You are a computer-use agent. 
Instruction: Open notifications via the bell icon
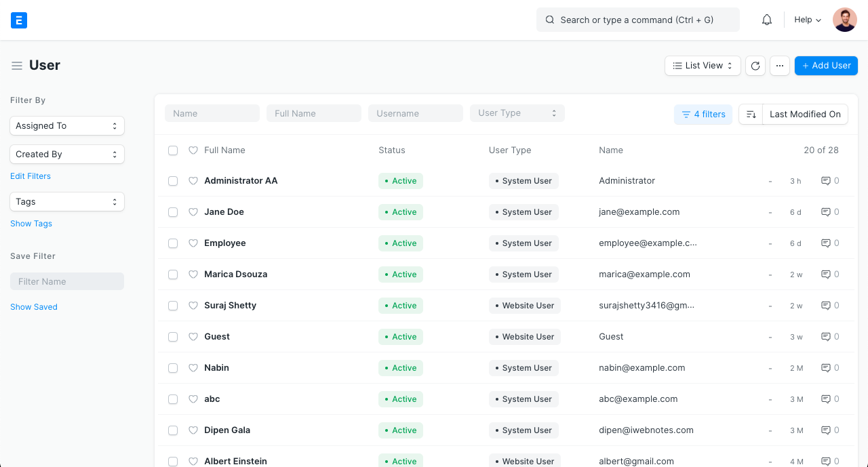pyautogui.click(x=766, y=19)
